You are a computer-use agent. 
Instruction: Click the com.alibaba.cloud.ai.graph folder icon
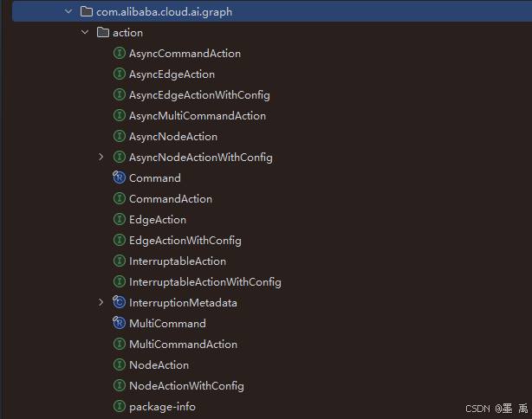pos(87,12)
